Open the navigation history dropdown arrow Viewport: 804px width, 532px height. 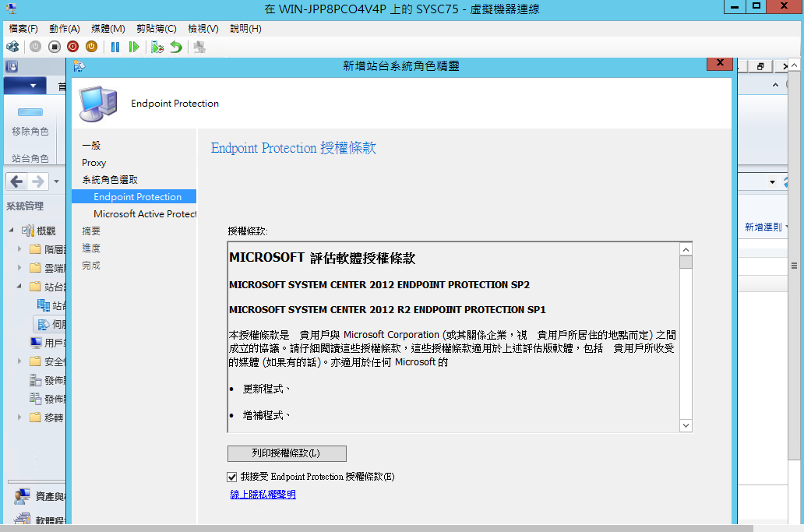tap(56, 181)
